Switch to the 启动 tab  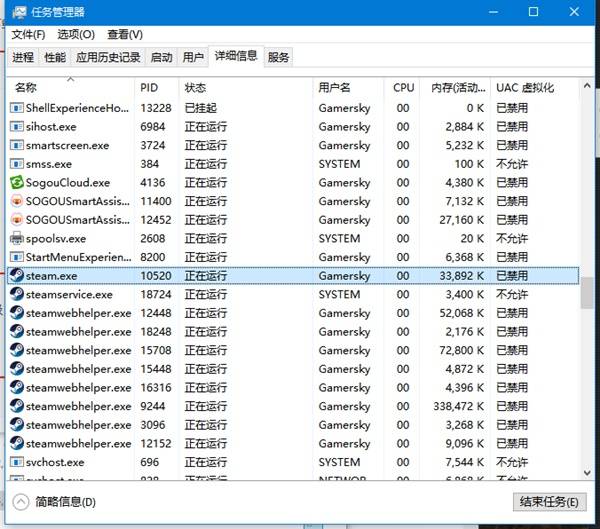[161, 58]
